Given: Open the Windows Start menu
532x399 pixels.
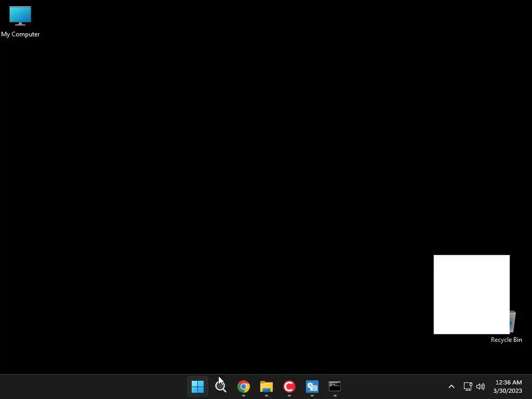Looking at the screenshot, I should click(197, 387).
